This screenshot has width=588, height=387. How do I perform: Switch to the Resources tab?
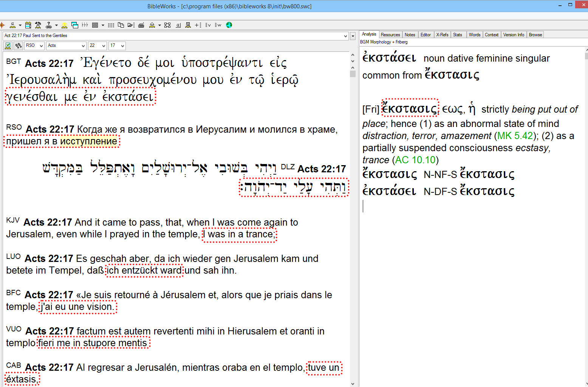[390, 35]
